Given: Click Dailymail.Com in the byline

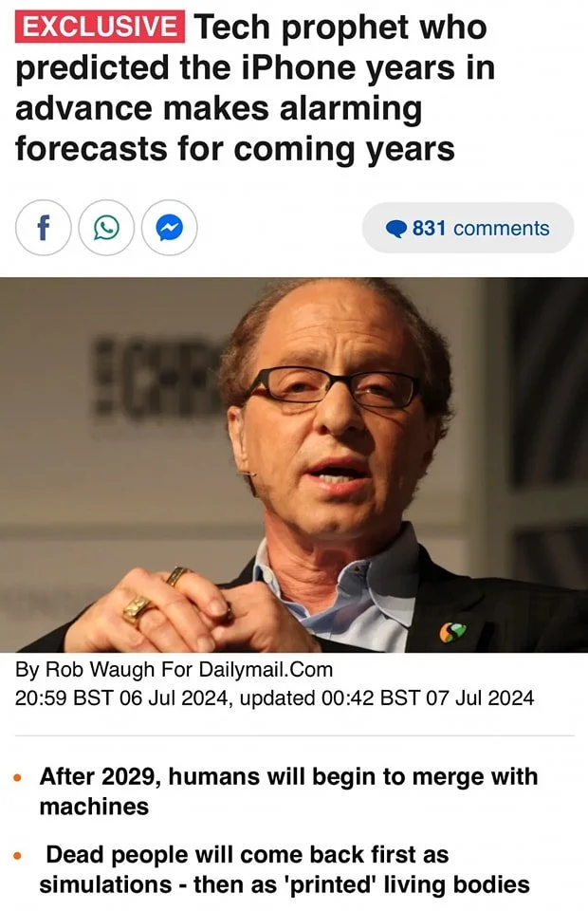Looking at the screenshot, I should (266, 669).
